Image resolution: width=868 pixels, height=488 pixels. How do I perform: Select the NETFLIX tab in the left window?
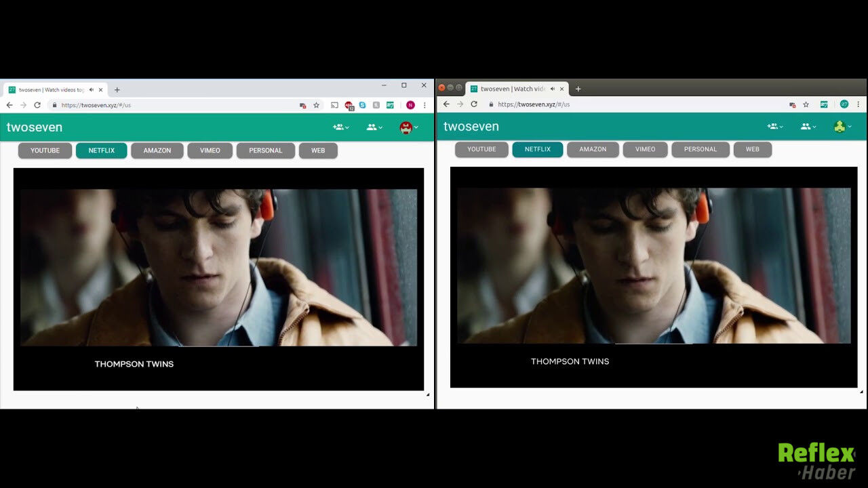pos(102,150)
